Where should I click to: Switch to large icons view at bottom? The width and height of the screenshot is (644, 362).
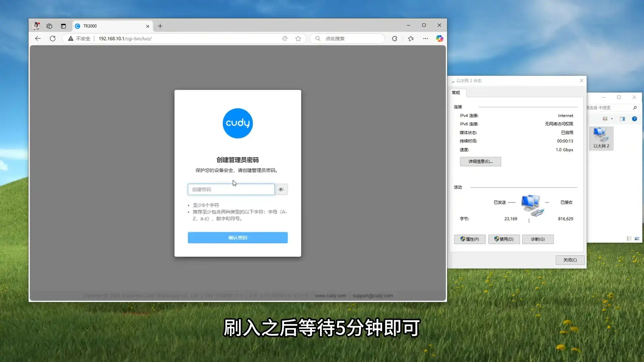(x=637, y=238)
